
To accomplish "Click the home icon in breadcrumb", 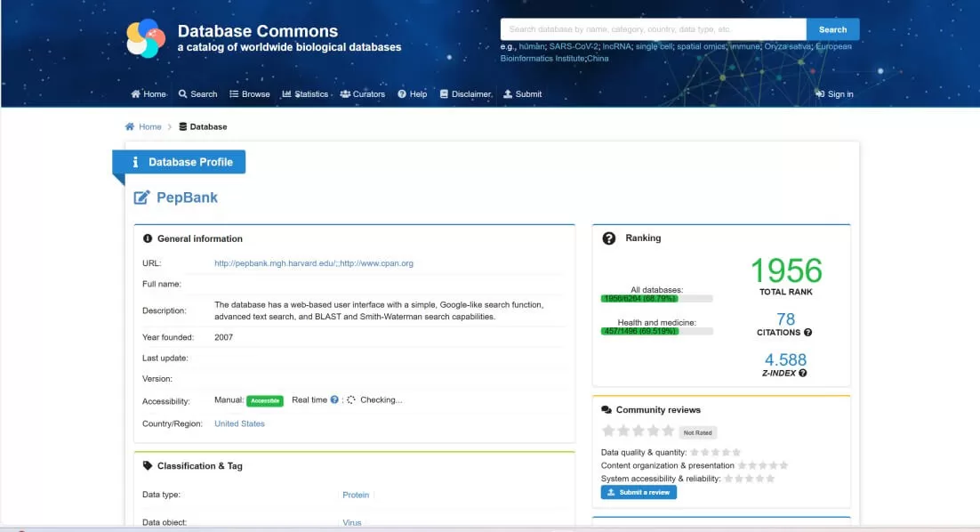I will [129, 127].
